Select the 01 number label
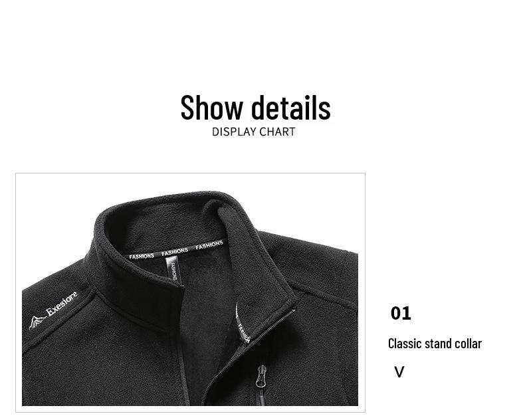This screenshot has height=420, width=525. 401,313
